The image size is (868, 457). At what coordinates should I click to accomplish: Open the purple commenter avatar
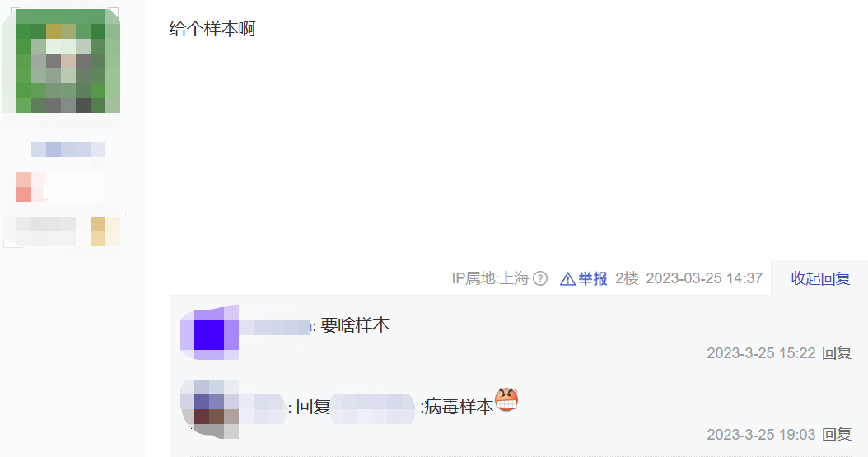tap(209, 333)
